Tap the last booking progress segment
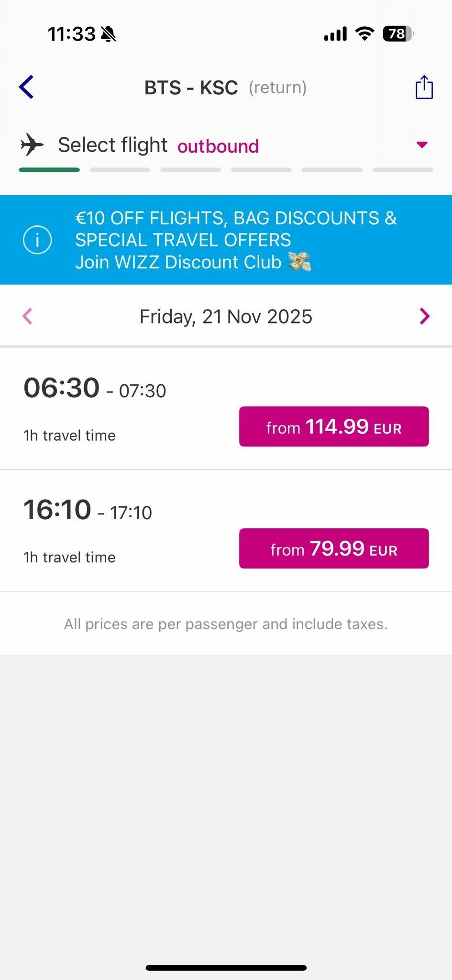This screenshot has width=452, height=980. pos(402,170)
